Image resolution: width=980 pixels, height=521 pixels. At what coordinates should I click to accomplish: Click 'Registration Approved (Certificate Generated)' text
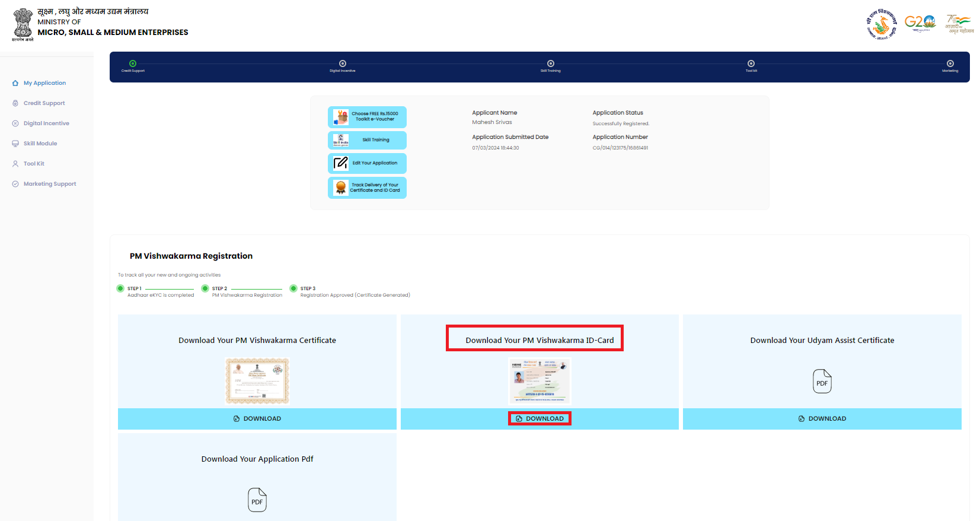click(355, 295)
